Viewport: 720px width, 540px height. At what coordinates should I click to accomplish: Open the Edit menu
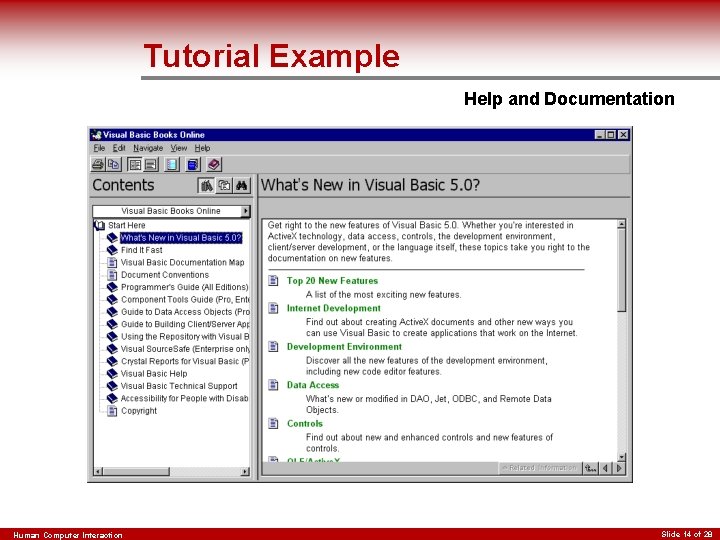point(119,148)
